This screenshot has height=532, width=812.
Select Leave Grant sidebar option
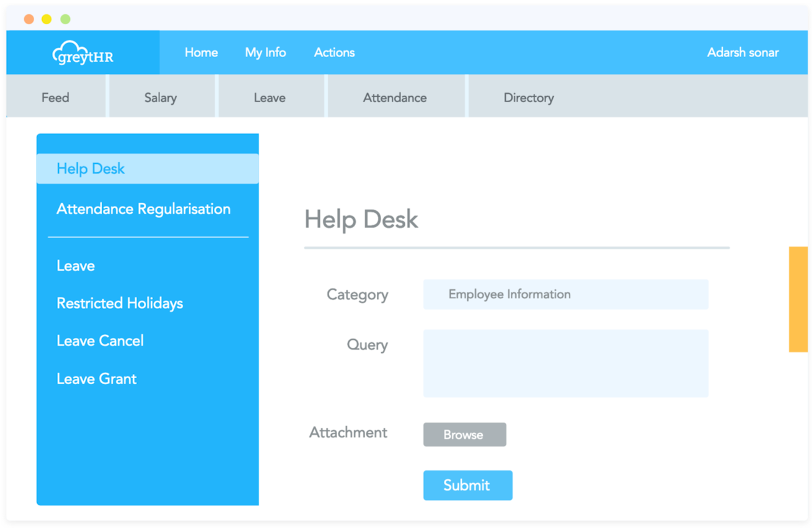tap(97, 378)
